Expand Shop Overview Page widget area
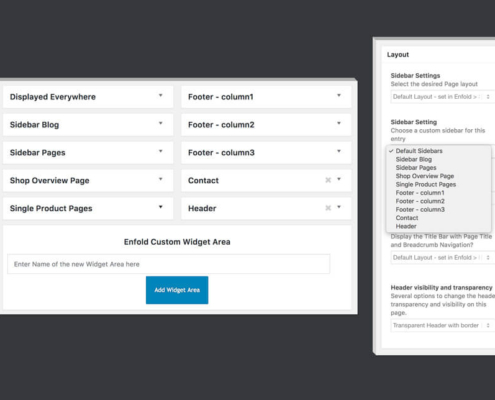 tap(160, 179)
